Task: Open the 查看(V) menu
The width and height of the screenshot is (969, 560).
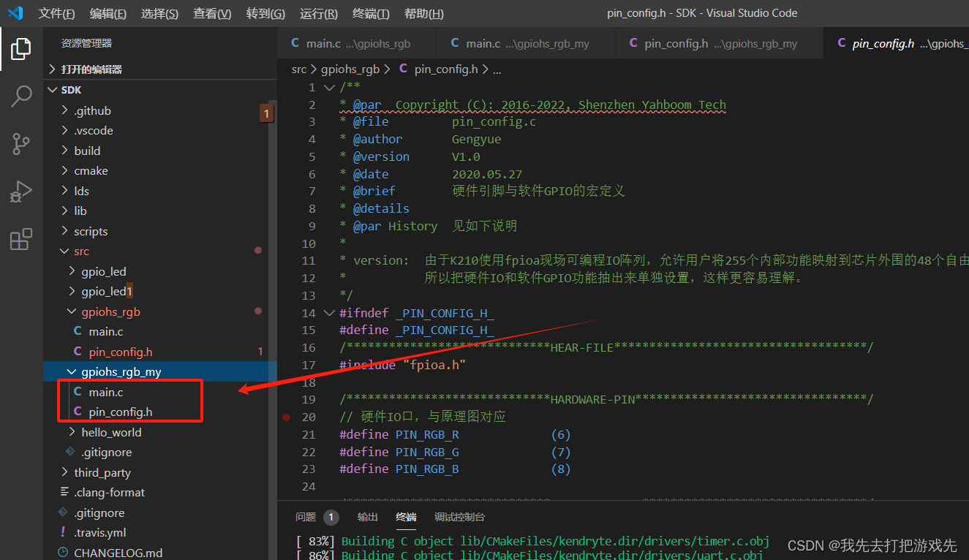Action: [x=212, y=13]
